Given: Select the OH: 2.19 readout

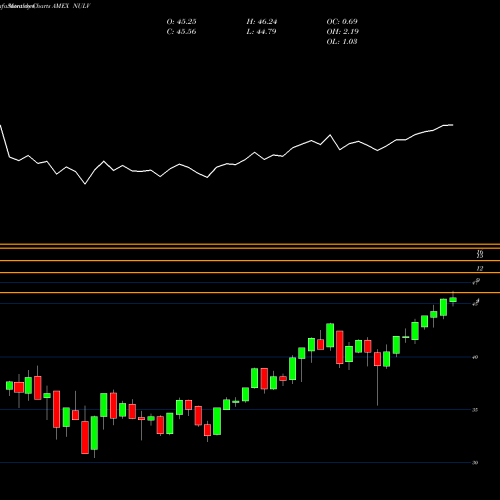Looking at the screenshot, I should (342, 32).
